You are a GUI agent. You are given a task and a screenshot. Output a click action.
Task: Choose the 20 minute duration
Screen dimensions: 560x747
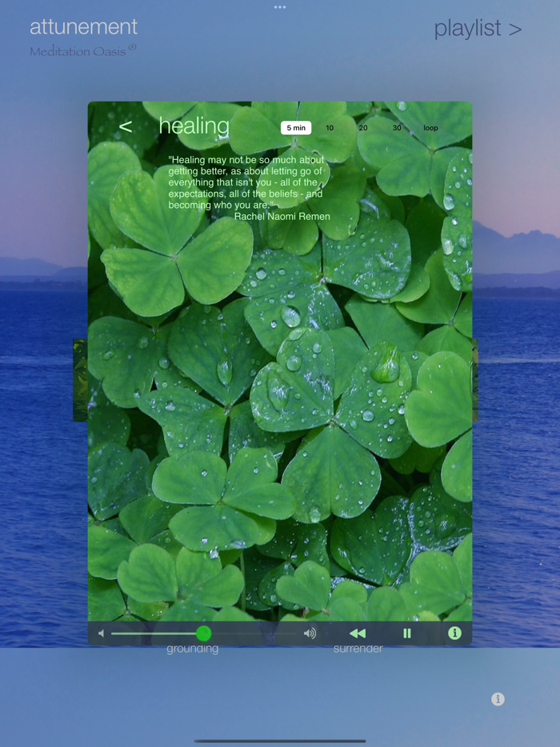click(x=363, y=128)
